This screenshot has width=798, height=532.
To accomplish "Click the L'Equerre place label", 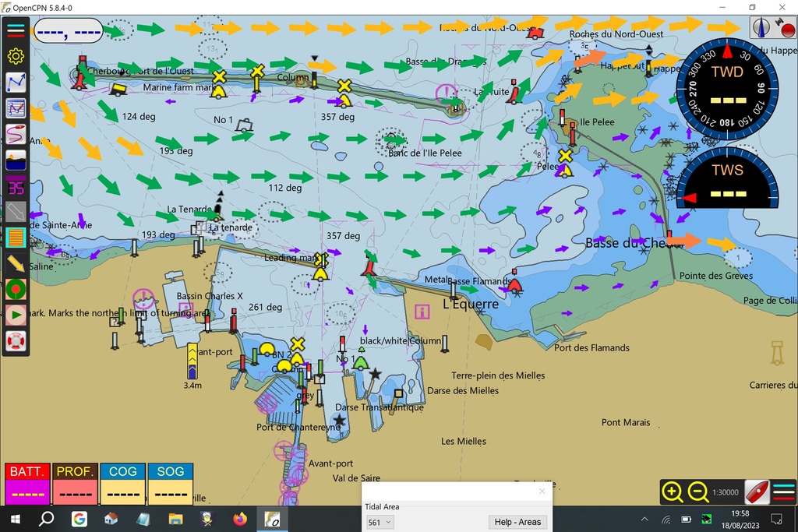I will (470, 304).
